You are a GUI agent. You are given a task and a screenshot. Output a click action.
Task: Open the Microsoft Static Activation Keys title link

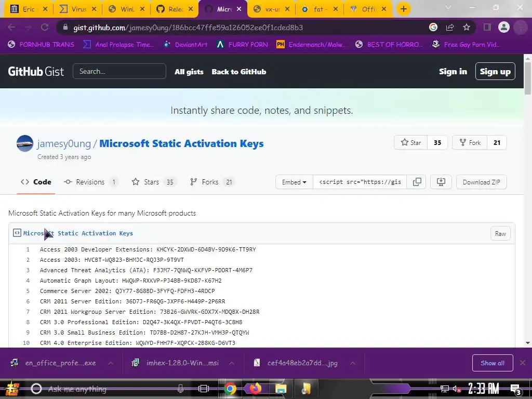(181, 143)
